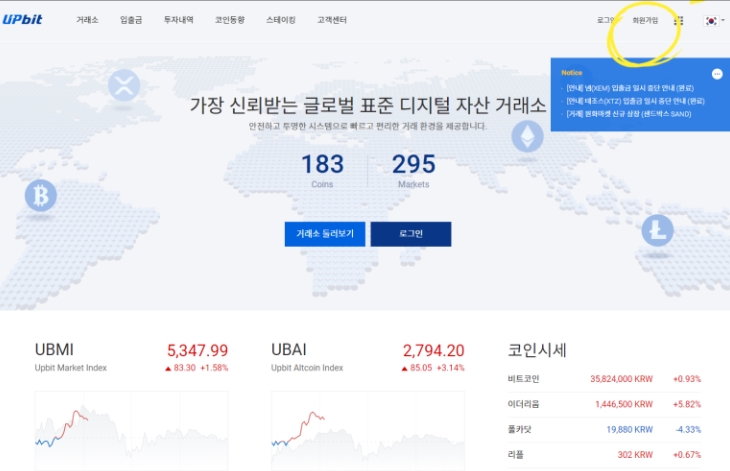Click the UBMI value 5,347.99
Viewport: 730px width, 471px height.
pyautogui.click(x=197, y=350)
